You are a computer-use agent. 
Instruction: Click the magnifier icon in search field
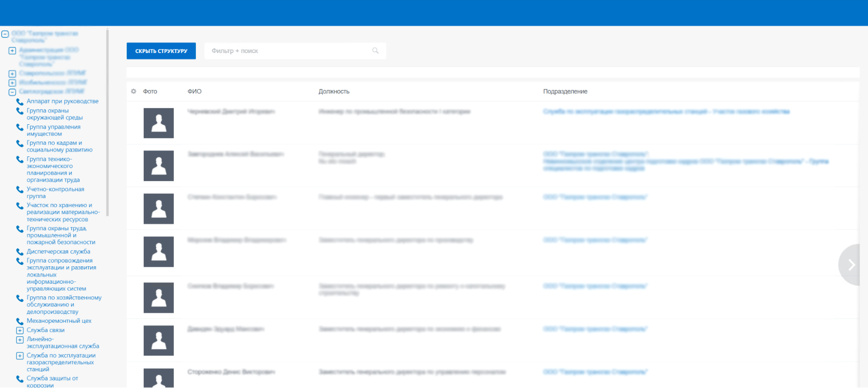375,51
